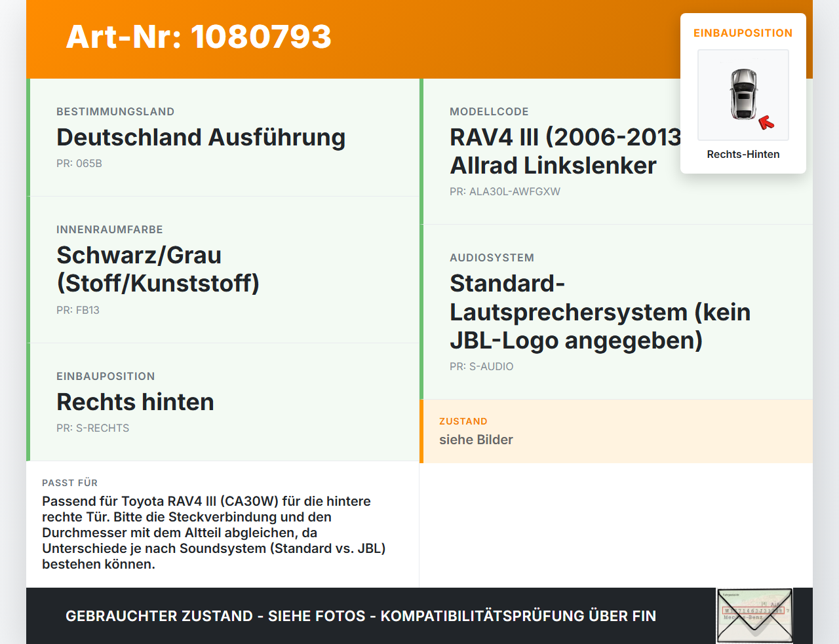Click the 'AUDIOSYSTEM' label
The image size is (839, 644).
click(x=492, y=258)
